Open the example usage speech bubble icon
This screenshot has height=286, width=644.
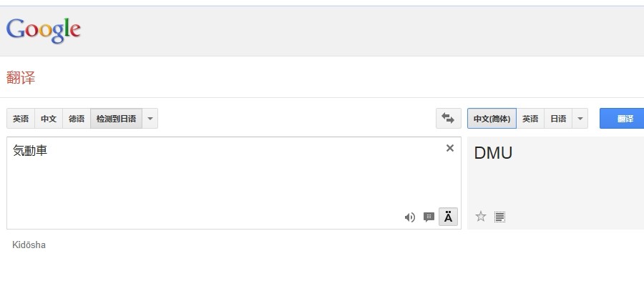[x=429, y=217]
